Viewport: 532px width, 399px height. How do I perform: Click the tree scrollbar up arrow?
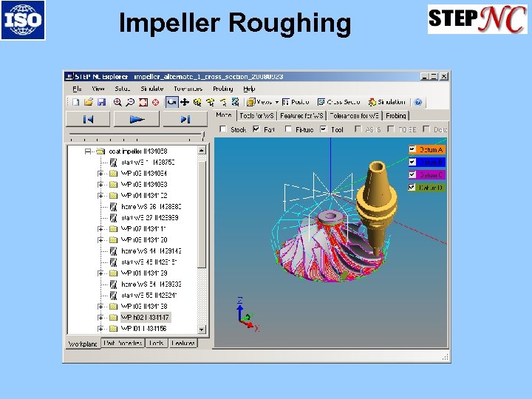pos(202,150)
